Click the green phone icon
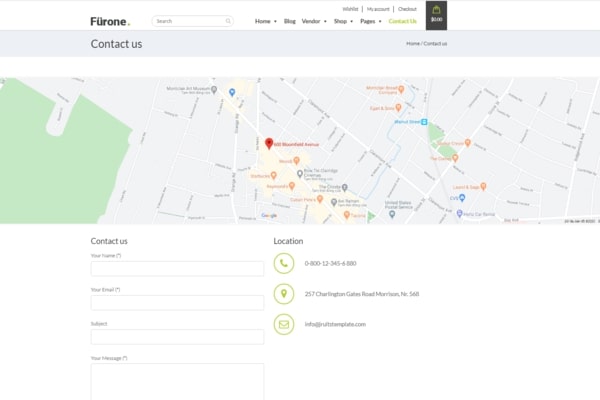 click(x=284, y=264)
